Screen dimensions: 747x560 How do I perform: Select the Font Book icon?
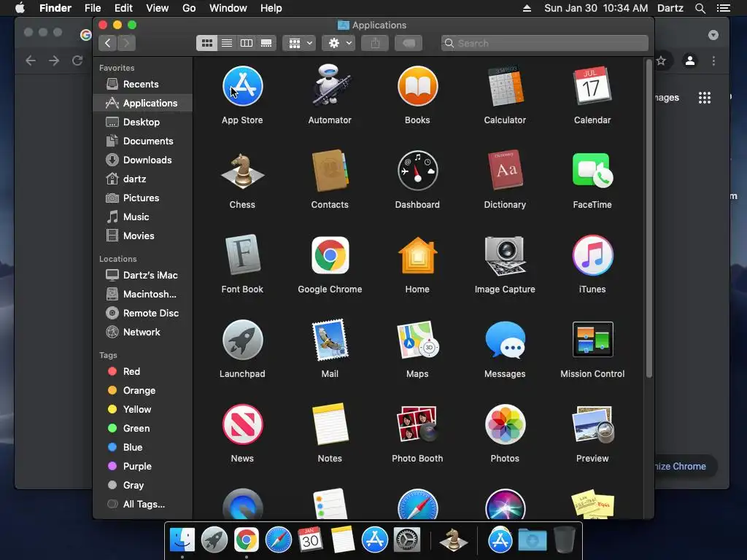pos(242,255)
